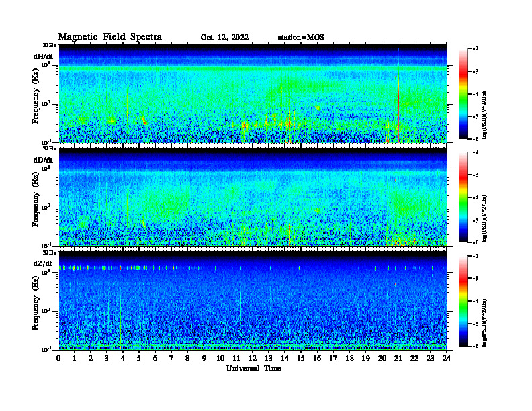Screen dimensions: 532x411
Task: Open the dZ/dt spectrogram plot
Action: click(x=253, y=301)
